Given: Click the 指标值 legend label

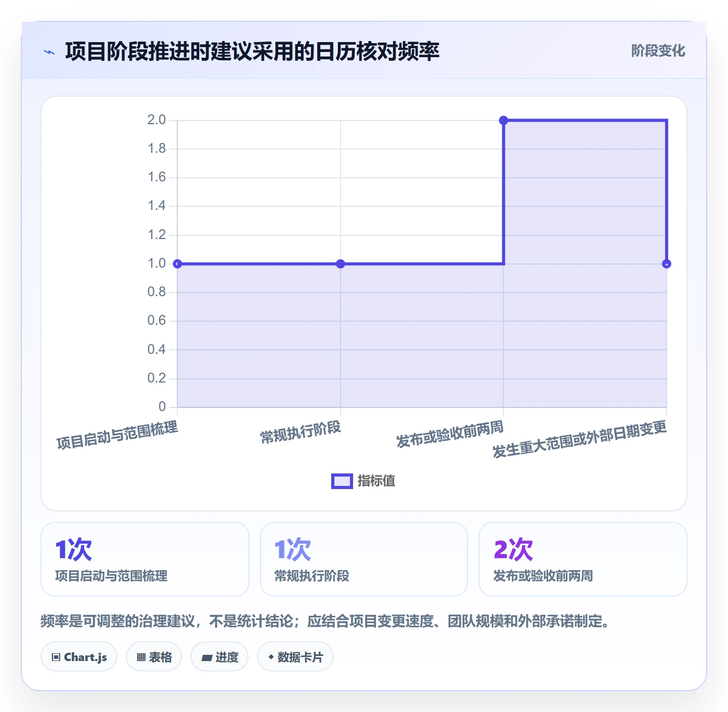Looking at the screenshot, I should 376,481.
